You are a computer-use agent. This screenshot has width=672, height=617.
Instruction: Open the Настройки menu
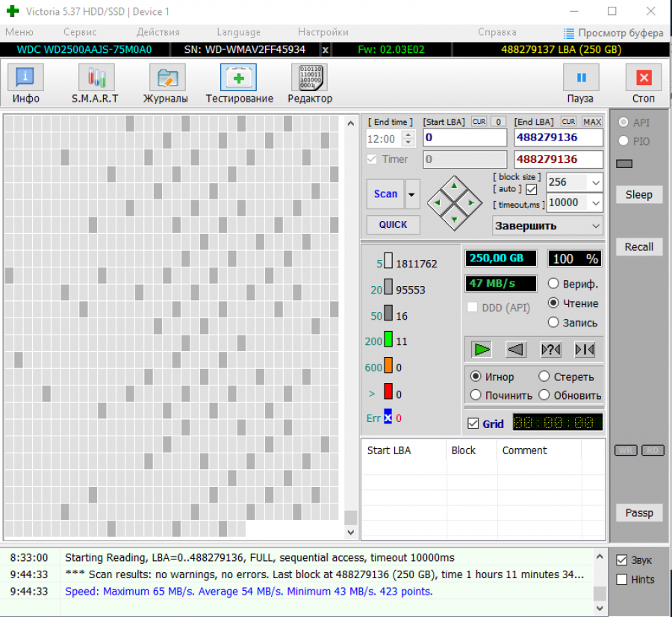point(323,32)
